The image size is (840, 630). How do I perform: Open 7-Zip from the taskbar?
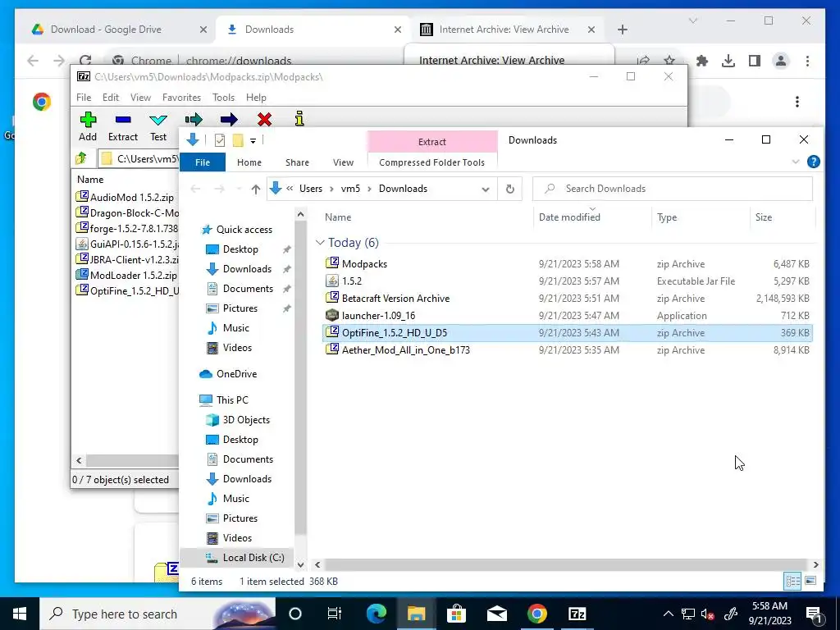577,614
